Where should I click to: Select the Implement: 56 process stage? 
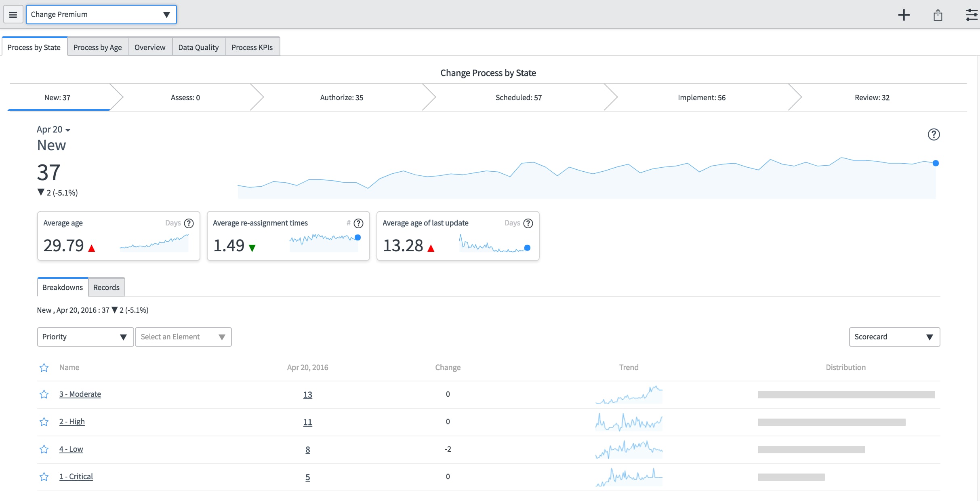[x=702, y=98]
